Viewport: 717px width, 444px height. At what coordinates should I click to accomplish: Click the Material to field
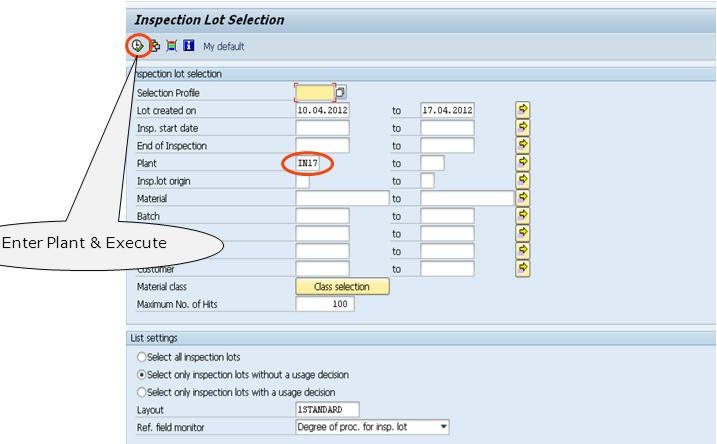tap(467, 198)
